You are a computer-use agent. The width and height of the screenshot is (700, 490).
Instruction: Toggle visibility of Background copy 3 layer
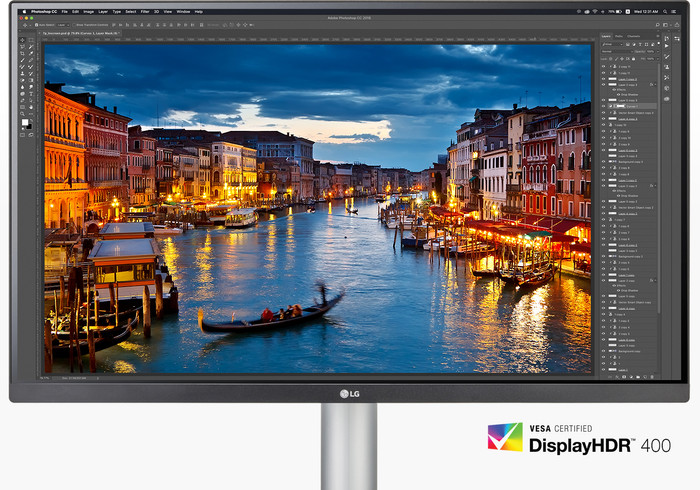coord(604,162)
